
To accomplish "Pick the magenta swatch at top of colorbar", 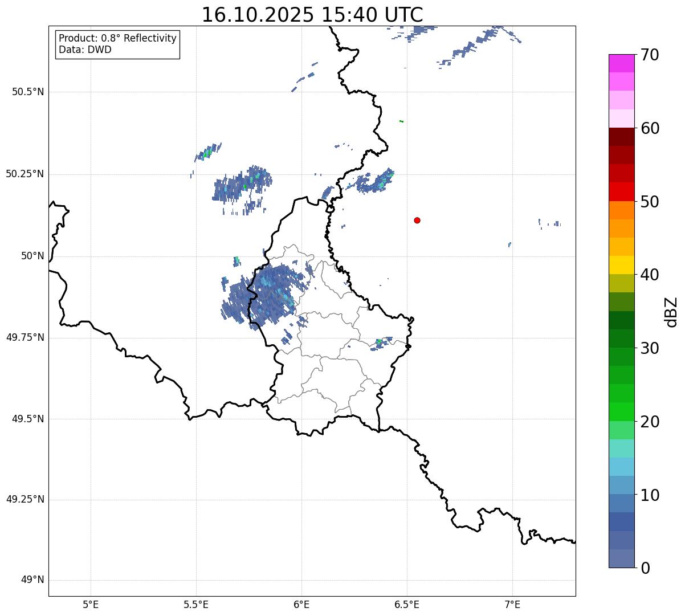I will point(621,63).
